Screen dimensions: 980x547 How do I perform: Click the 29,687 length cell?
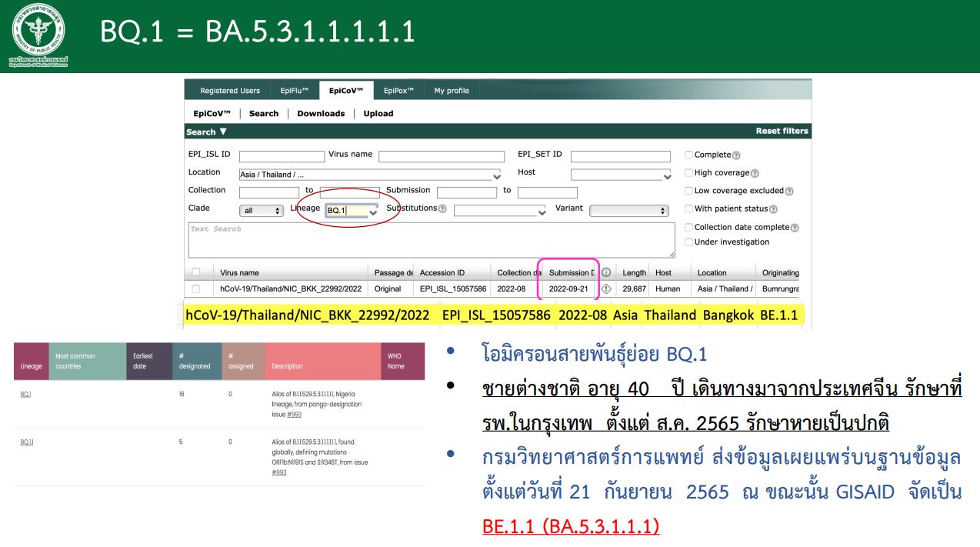pos(634,289)
